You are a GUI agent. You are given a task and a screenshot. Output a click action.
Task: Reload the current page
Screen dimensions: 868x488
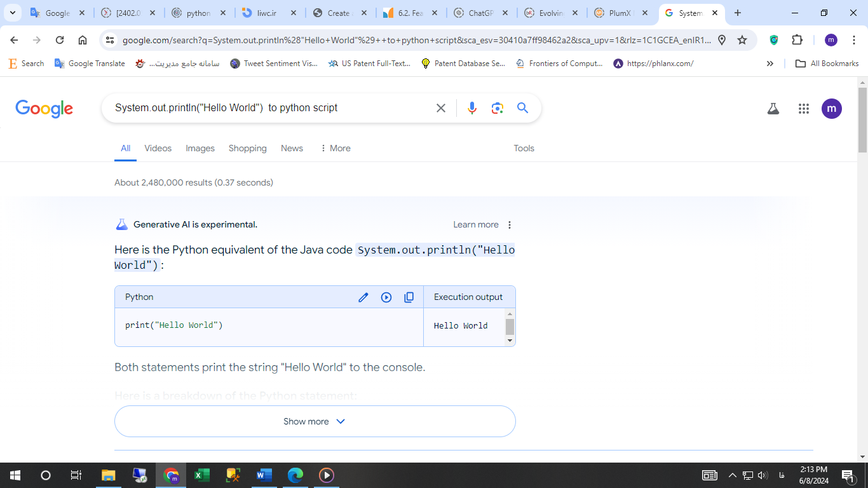(x=60, y=40)
